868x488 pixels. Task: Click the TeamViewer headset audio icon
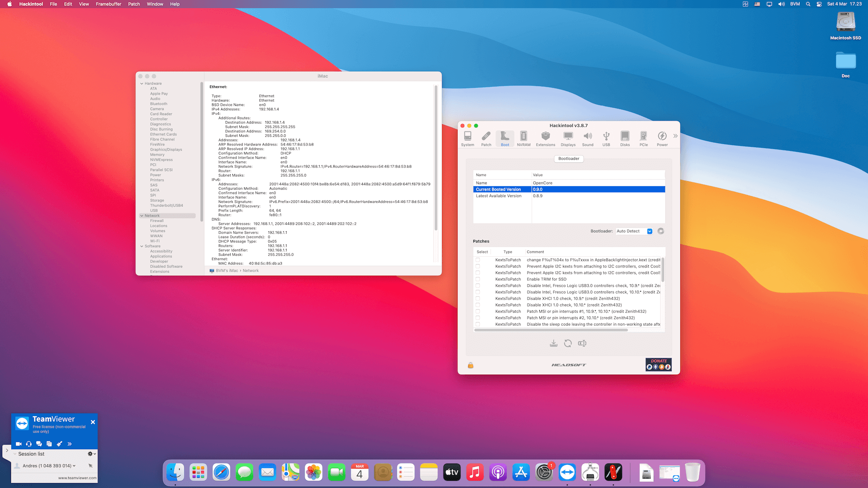coord(29,444)
